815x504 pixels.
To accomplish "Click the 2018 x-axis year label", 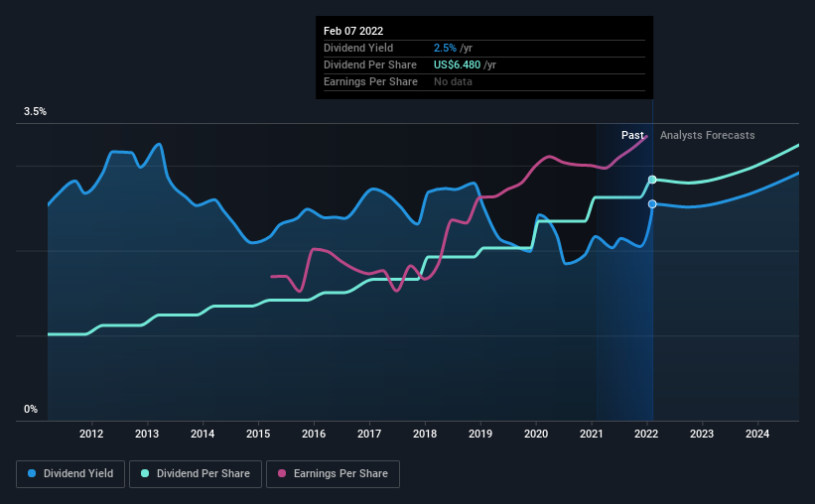I will 425,434.
